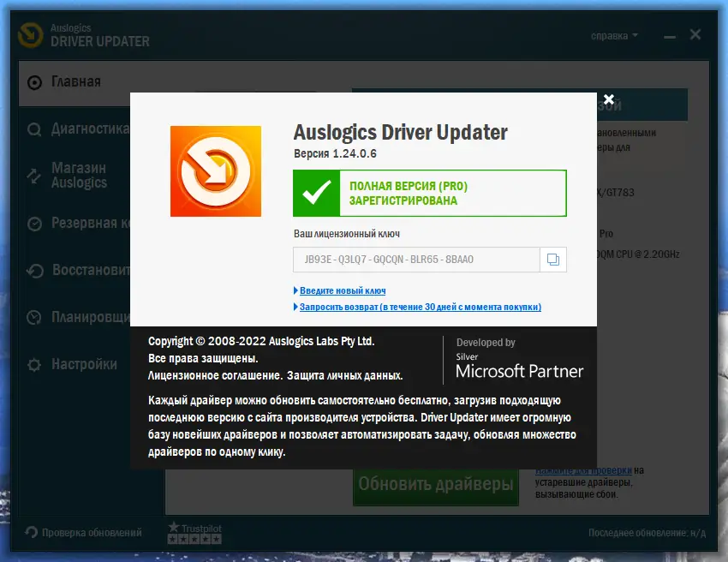Click the Главная home icon
The width and height of the screenshot is (728, 562).
34,81
